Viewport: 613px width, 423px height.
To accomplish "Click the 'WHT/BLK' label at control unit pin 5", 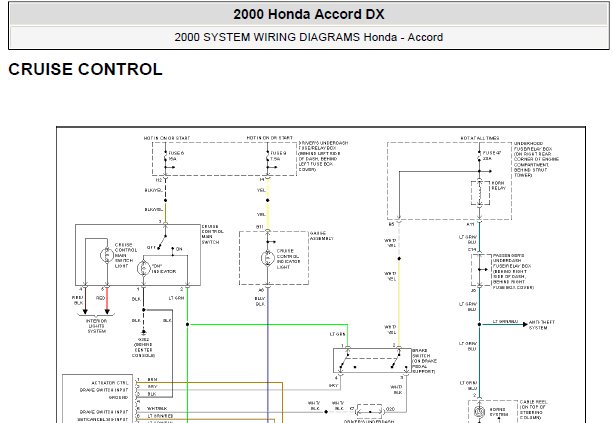I will (x=157, y=409).
